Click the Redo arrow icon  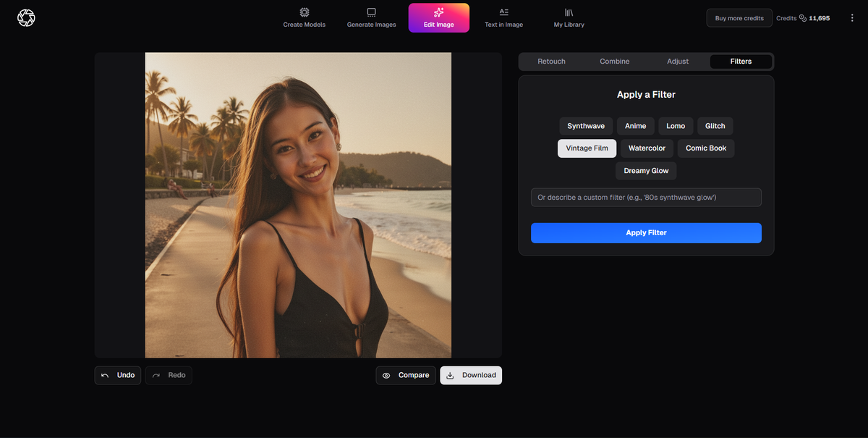click(x=158, y=375)
